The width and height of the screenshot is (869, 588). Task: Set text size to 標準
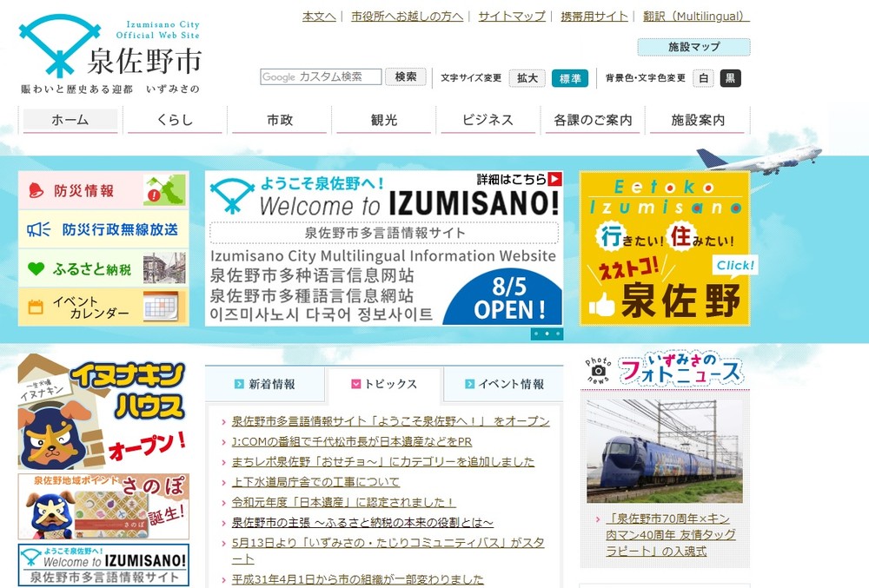tap(569, 78)
